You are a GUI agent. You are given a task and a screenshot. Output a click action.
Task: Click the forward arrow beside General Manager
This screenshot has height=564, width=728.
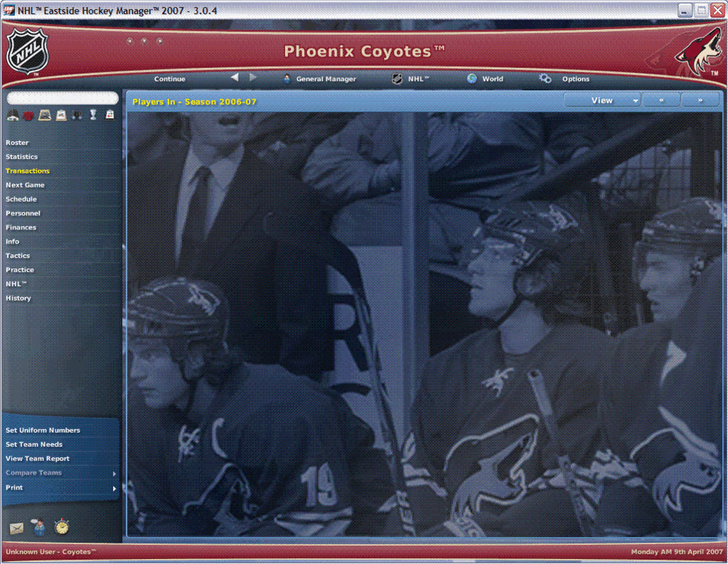[252, 77]
